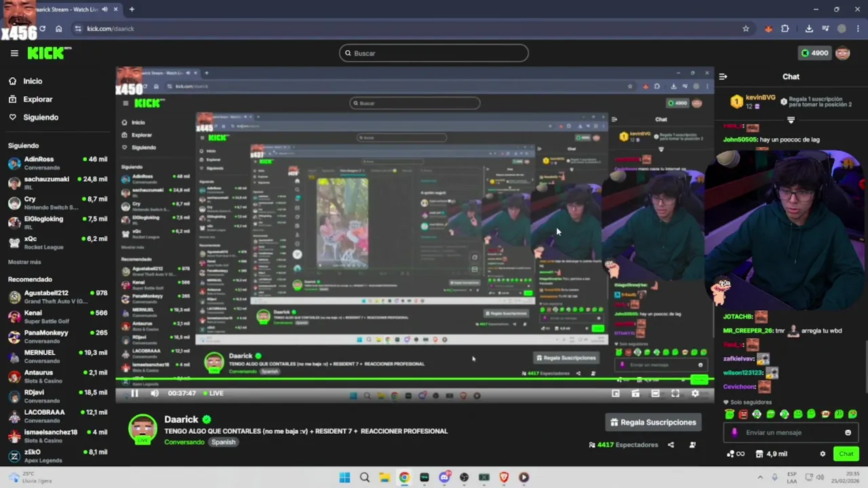Open Brave browser from taskbar
Image resolution: width=868 pixels, height=488 pixels.
504,477
